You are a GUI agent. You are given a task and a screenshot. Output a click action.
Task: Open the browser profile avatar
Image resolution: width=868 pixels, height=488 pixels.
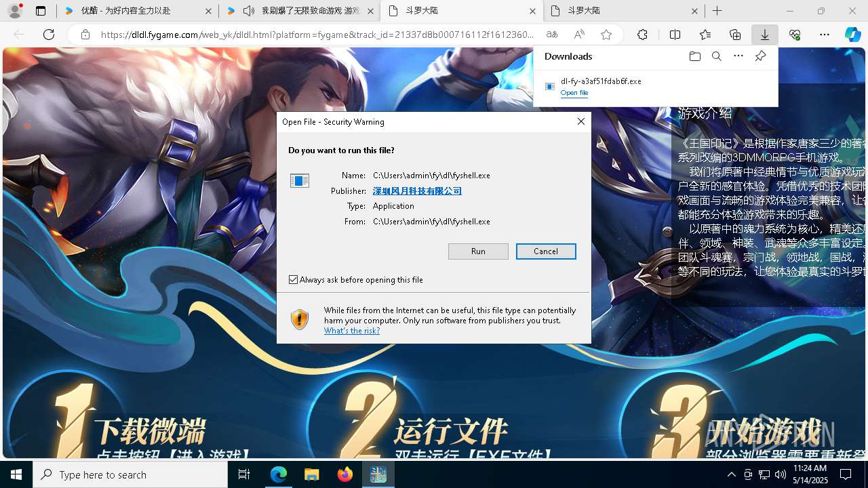click(15, 11)
